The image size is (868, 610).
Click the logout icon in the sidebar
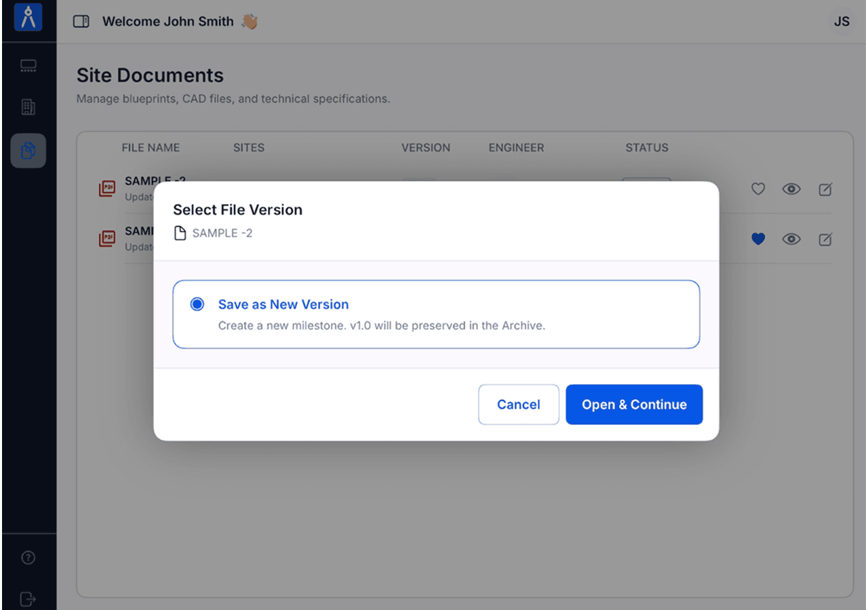pos(28,599)
